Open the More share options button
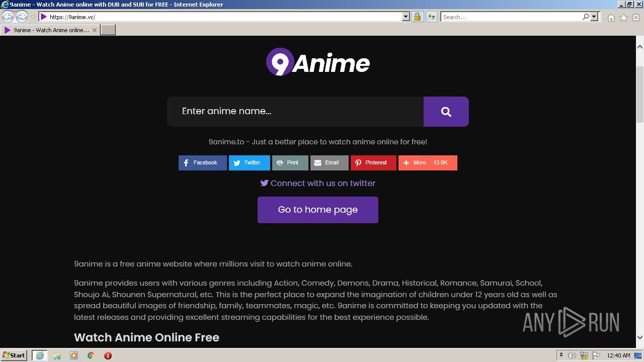 coord(428,163)
